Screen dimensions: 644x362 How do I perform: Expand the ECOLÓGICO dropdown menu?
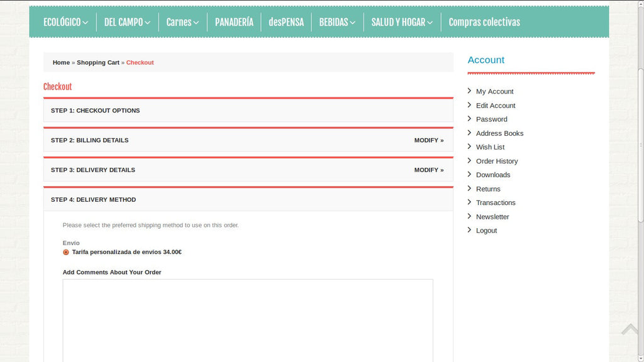(x=65, y=22)
